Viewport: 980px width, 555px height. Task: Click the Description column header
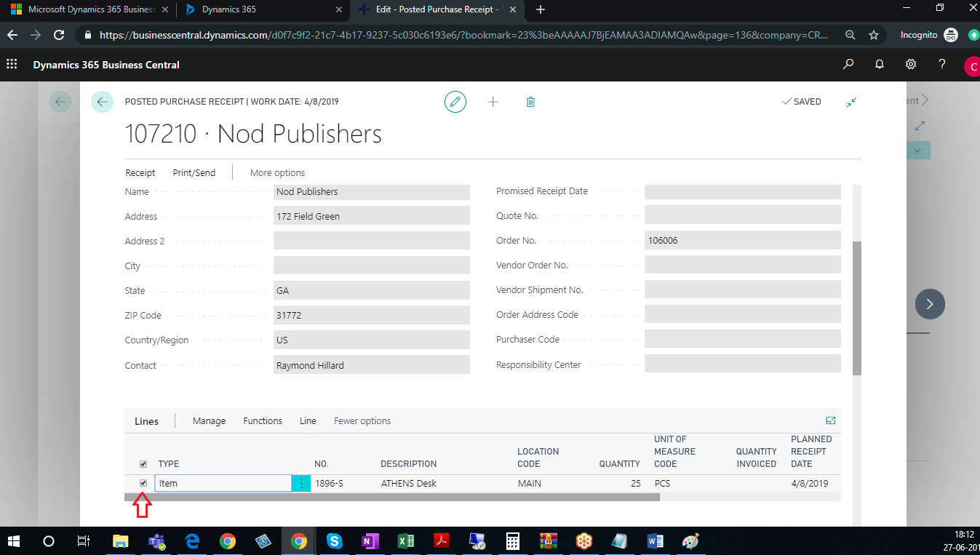point(409,464)
